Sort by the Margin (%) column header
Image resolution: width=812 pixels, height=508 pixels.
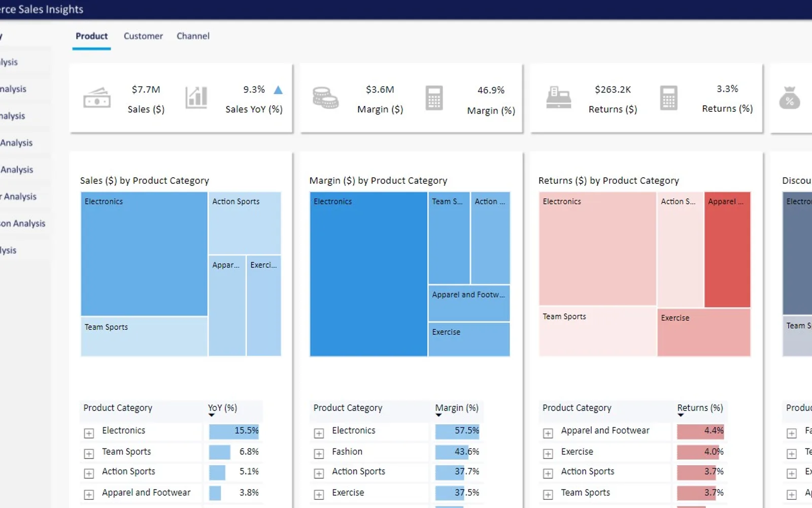(x=457, y=408)
